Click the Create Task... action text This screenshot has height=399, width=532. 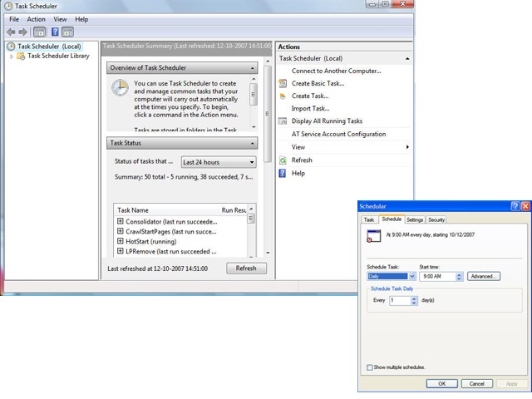click(x=310, y=96)
